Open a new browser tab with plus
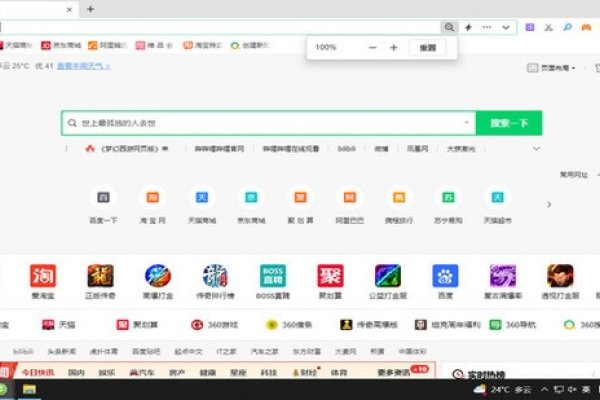Viewport: 600px width, 400px height. (x=90, y=9)
